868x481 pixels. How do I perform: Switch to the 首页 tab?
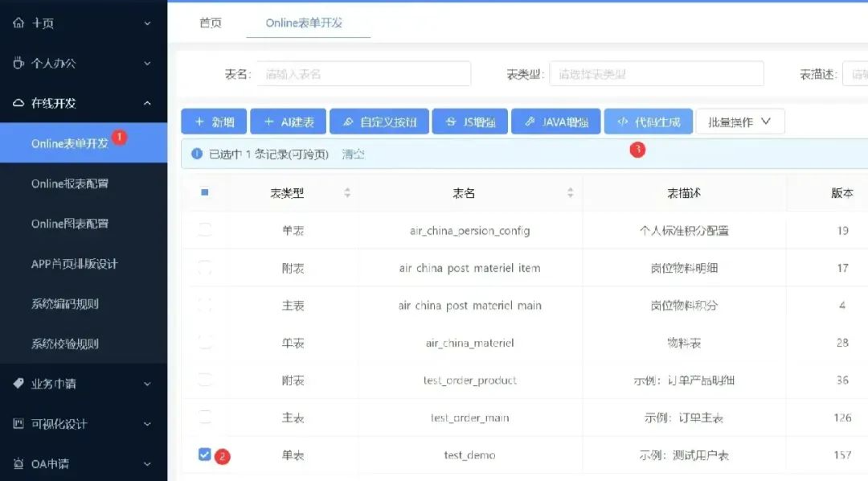click(211, 23)
